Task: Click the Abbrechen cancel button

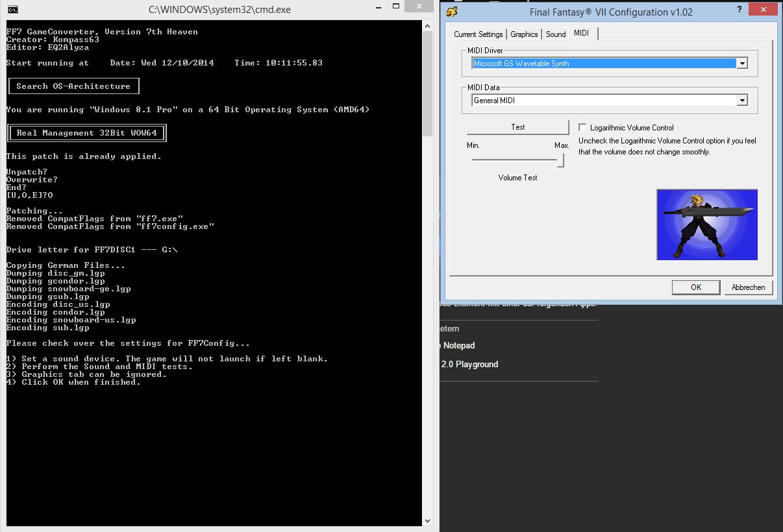Action: click(748, 287)
